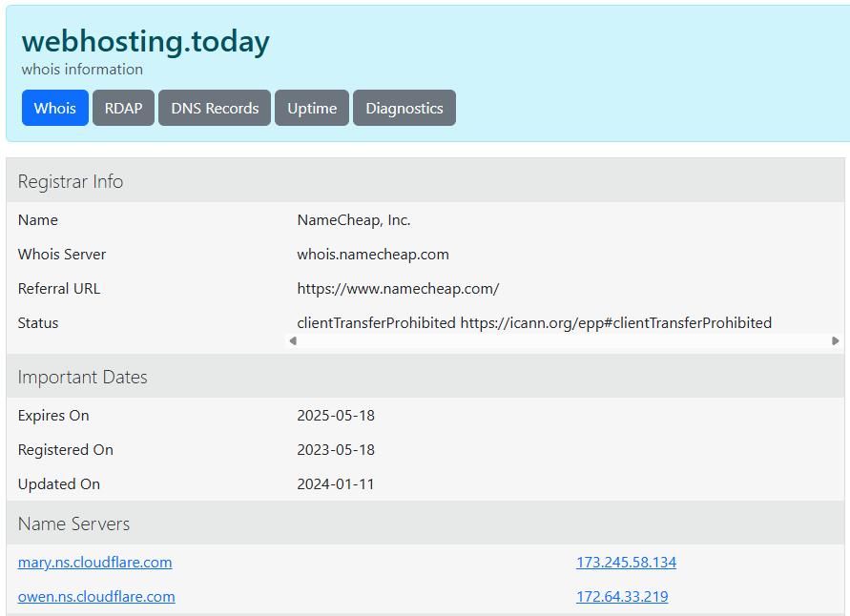
Task: Click the 'Whois Server' row label
Action: [x=62, y=254]
